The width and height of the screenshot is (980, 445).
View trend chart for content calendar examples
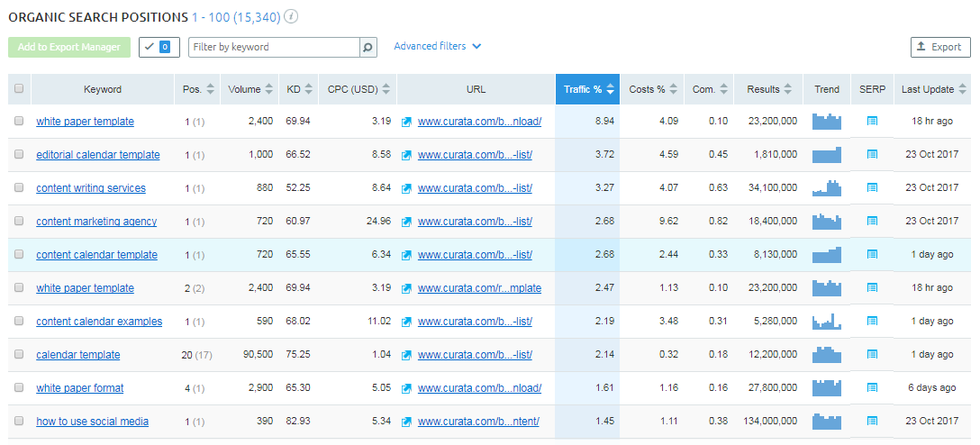click(x=826, y=322)
